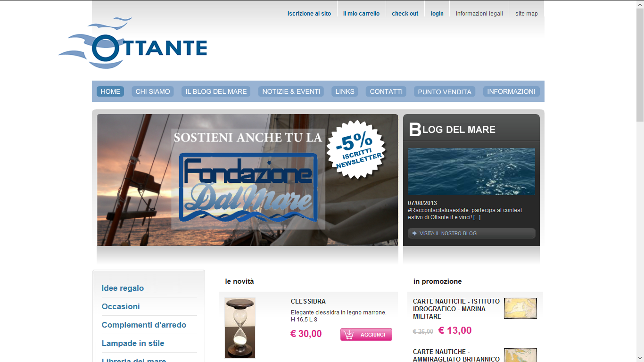This screenshot has height=362, width=644.
Task: Click the Clessidra description text
Action: click(x=339, y=316)
